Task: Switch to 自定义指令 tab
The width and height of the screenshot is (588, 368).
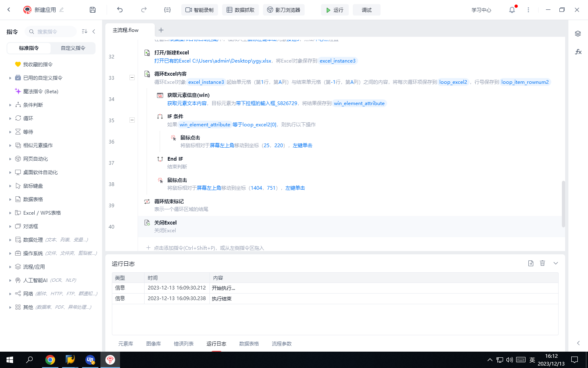Action: click(x=73, y=48)
